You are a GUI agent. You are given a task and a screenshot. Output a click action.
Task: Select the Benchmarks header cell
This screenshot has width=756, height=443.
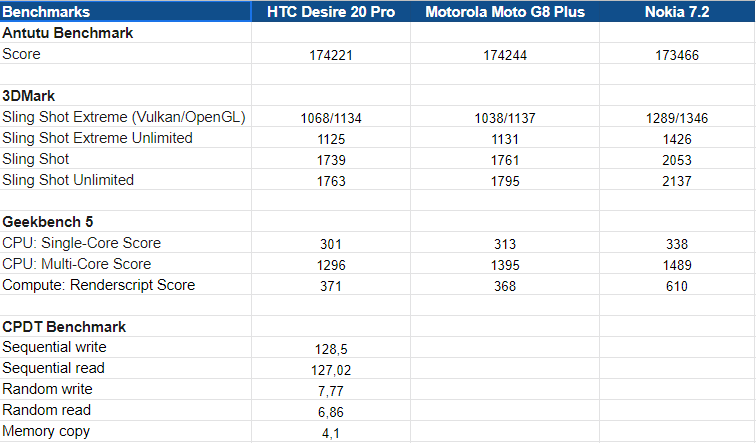(x=125, y=12)
